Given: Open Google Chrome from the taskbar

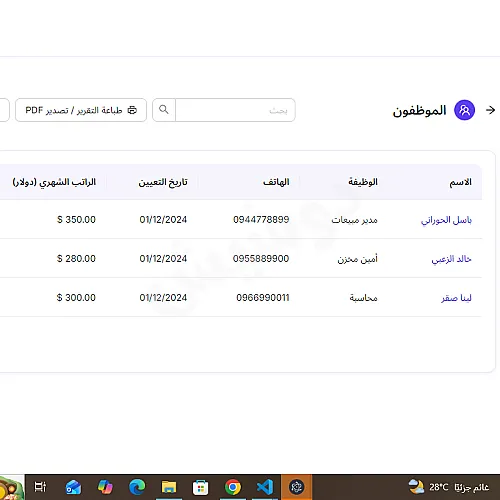Looking at the screenshot, I should [233, 487].
